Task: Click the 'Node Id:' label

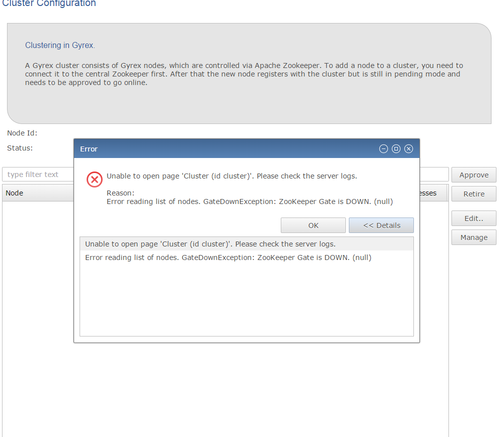Action: click(x=22, y=133)
